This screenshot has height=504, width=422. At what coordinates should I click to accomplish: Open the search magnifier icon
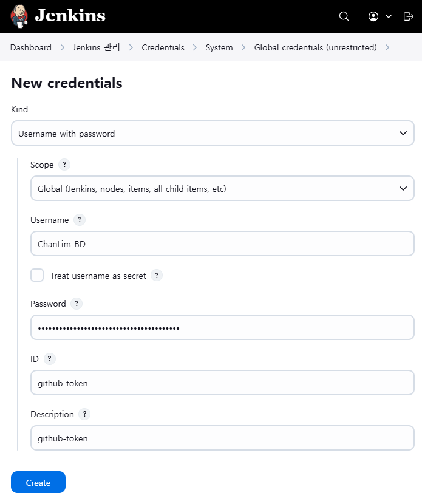[344, 16]
